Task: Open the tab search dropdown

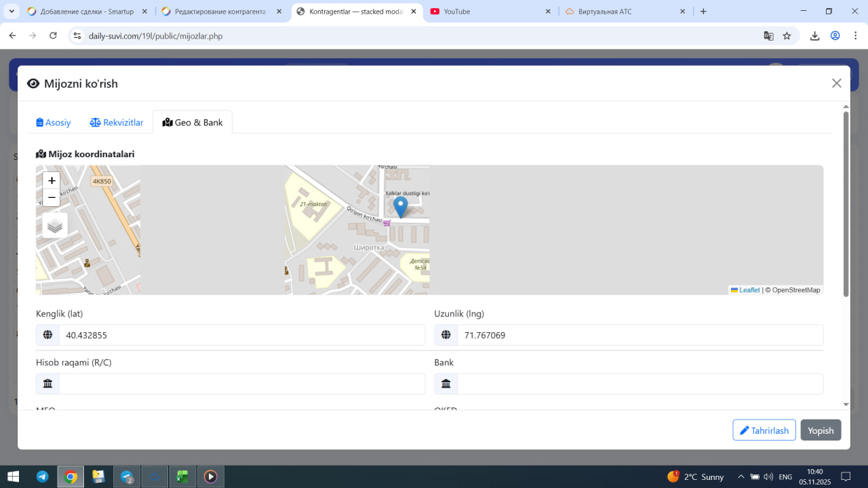Action: [12, 12]
